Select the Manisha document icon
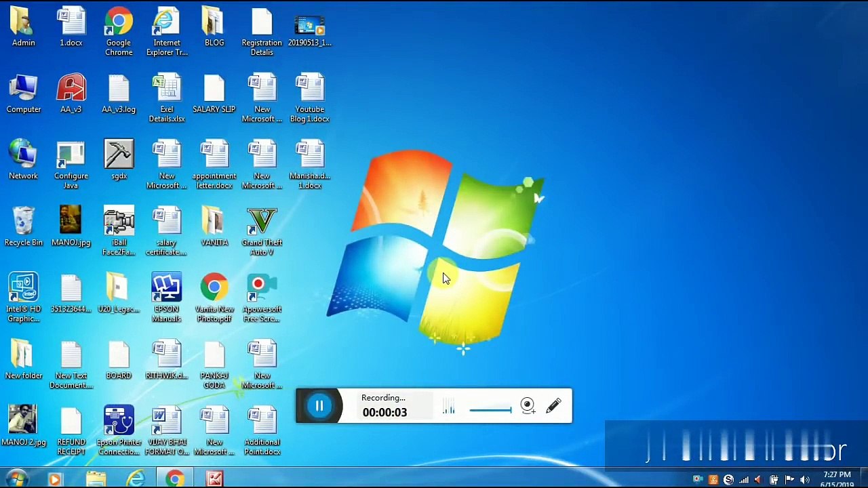The width and height of the screenshot is (868, 488). [x=310, y=165]
